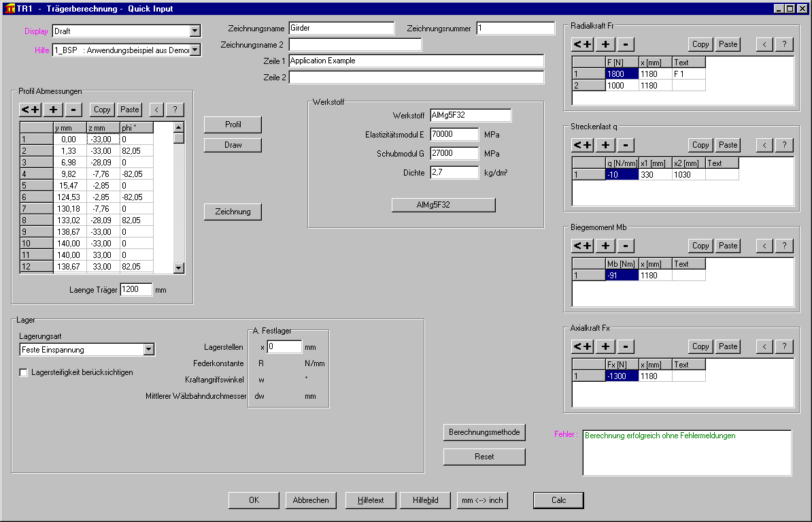
Task: Click the insert-row '<+' button in Profil Abmessungen
Action: click(x=30, y=109)
